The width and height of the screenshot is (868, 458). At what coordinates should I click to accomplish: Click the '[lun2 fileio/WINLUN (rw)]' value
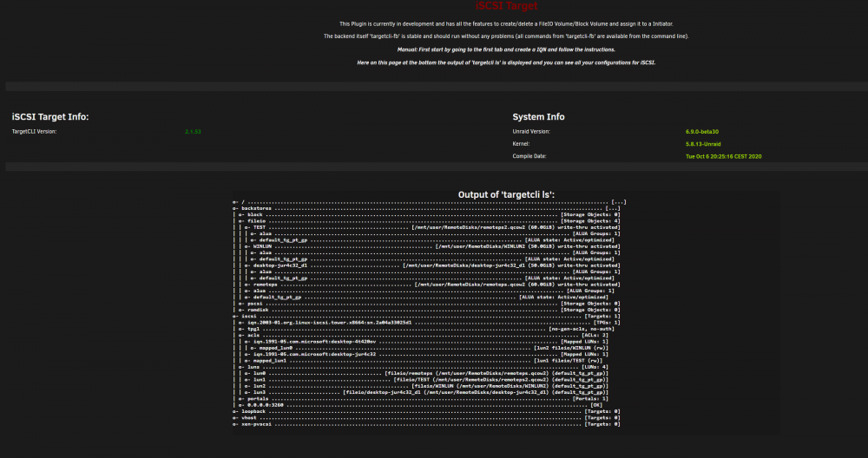pos(571,348)
